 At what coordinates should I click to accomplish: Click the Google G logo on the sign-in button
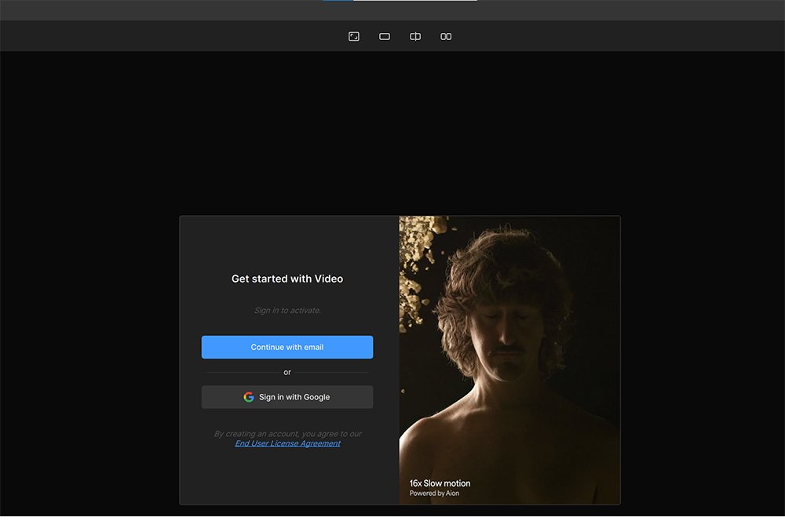tap(249, 396)
